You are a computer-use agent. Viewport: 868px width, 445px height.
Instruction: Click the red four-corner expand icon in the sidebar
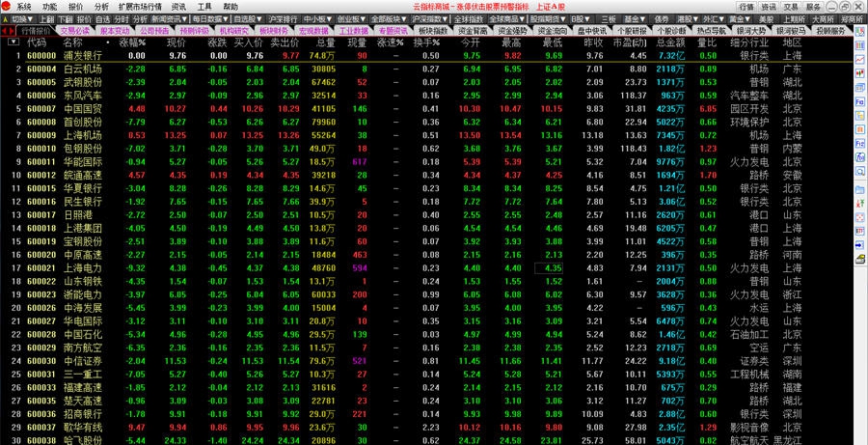pyautogui.click(x=859, y=217)
